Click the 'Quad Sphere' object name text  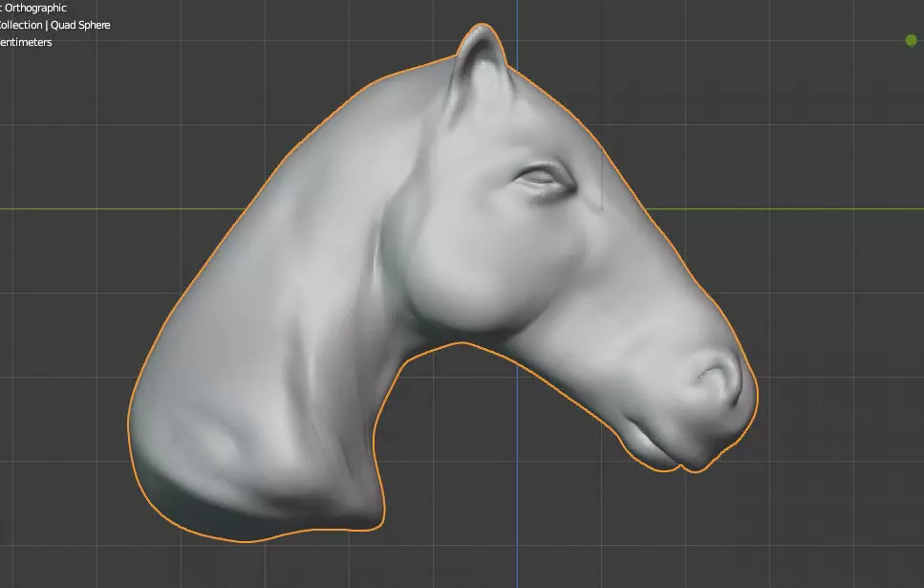(80, 25)
